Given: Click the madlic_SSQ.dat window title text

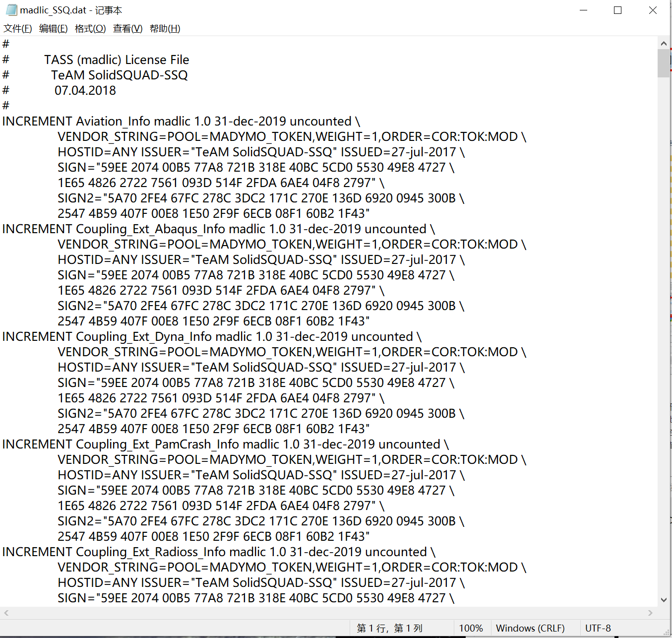Looking at the screenshot, I should point(71,10).
